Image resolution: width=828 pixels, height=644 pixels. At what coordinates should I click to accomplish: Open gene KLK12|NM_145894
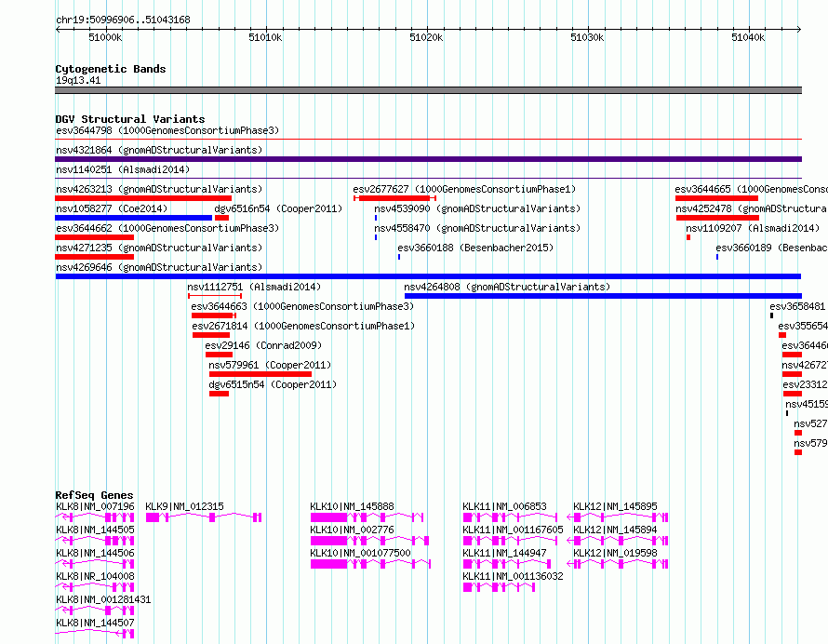pyautogui.click(x=615, y=530)
